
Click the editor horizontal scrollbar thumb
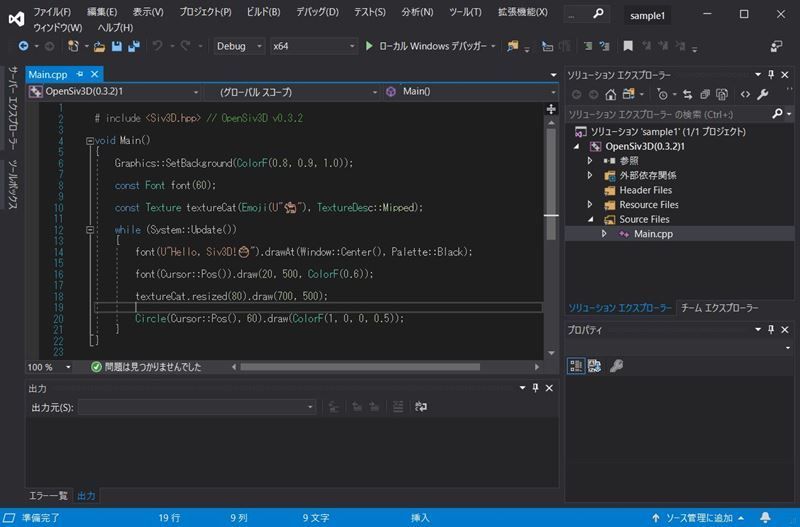pos(360,367)
